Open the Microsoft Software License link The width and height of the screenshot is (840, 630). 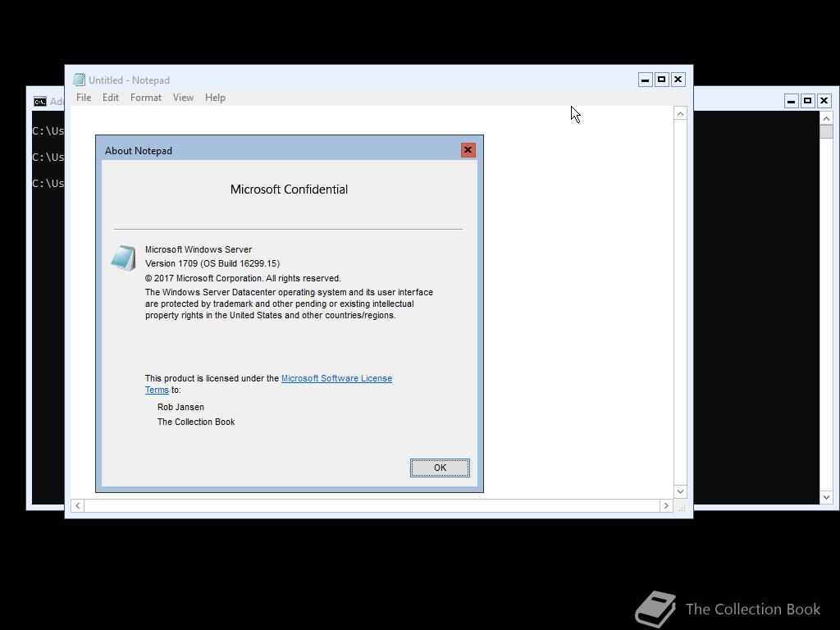pos(336,378)
